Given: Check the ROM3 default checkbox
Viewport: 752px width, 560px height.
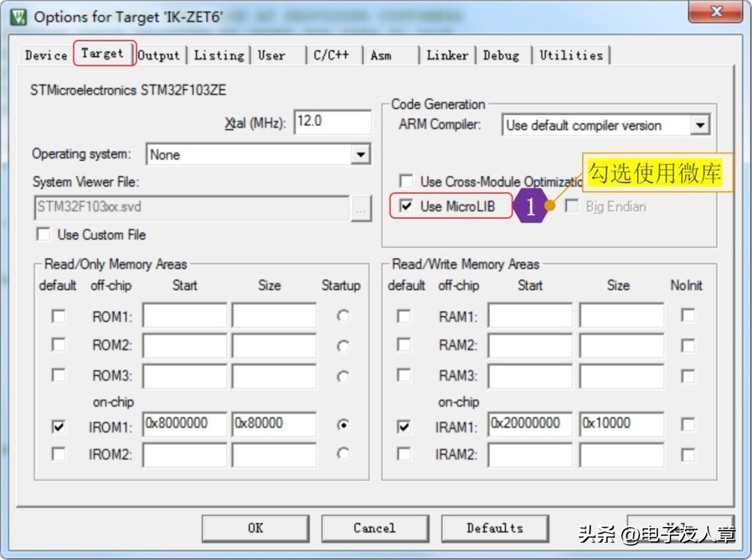Looking at the screenshot, I should click(x=58, y=375).
